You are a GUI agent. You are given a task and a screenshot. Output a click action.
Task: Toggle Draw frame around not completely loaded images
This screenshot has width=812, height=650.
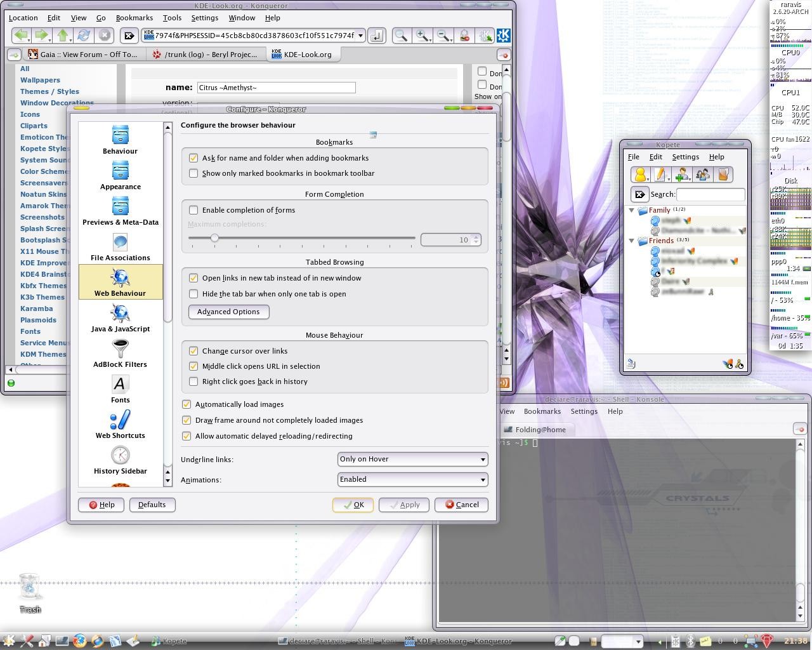pyautogui.click(x=187, y=420)
